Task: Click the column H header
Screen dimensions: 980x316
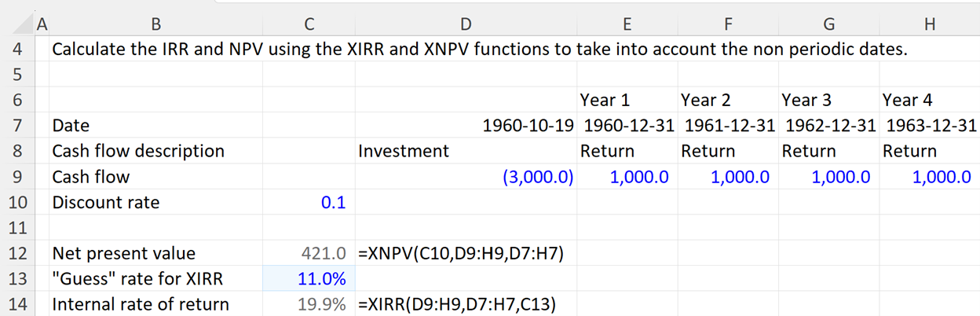Action: tap(930, 24)
